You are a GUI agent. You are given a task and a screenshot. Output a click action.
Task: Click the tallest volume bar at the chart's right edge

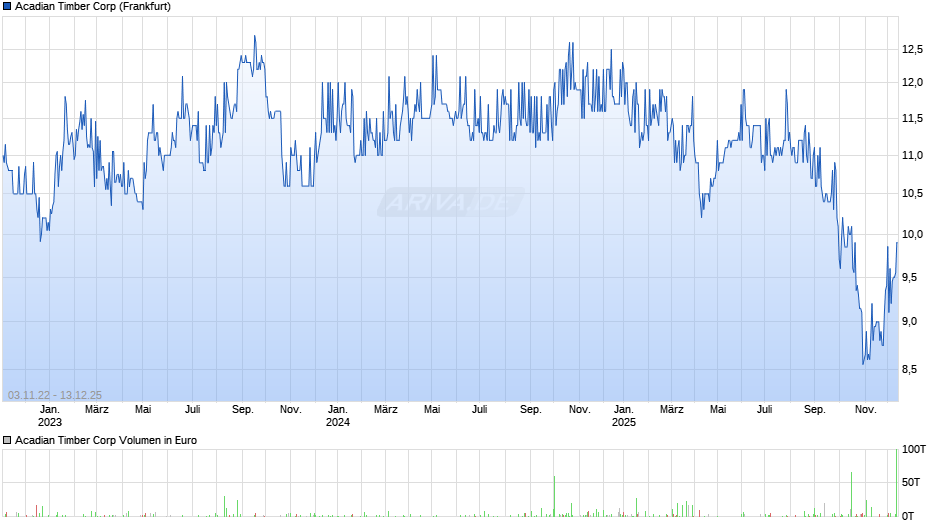(896, 483)
